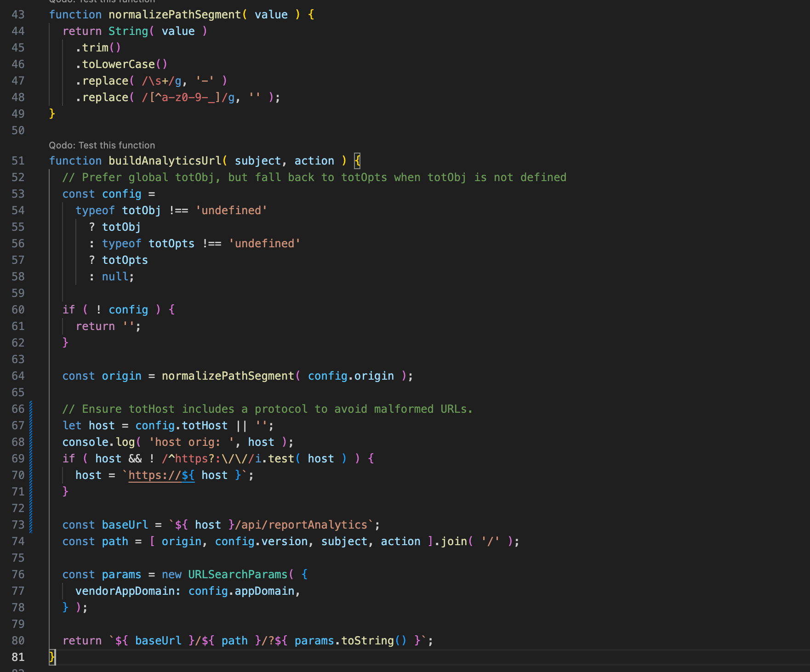Place cursor on normalizePathSegment declaration on line 43
The image size is (810, 672).
(174, 15)
